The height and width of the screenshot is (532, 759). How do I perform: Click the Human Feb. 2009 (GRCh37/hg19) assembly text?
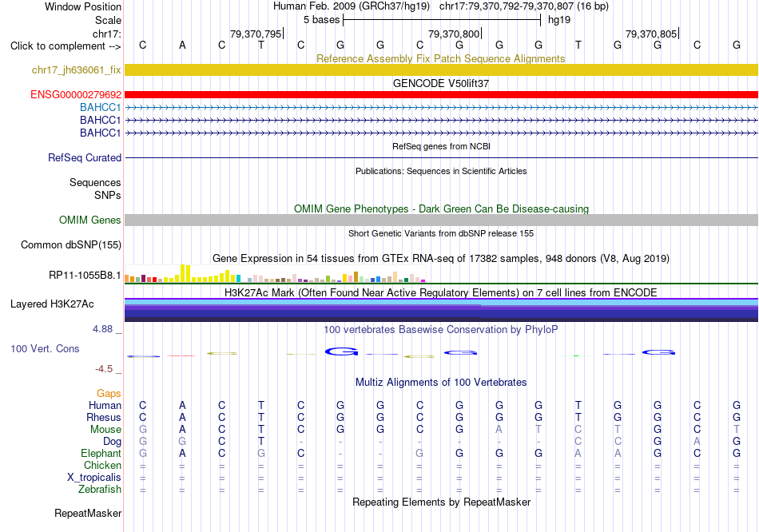[x=352, y=6]
